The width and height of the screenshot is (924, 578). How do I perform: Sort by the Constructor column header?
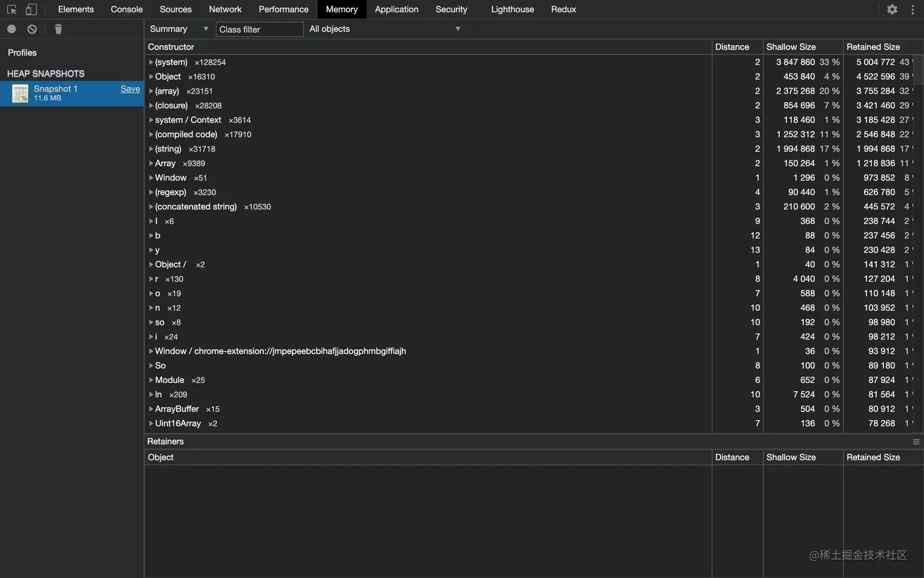428,47
